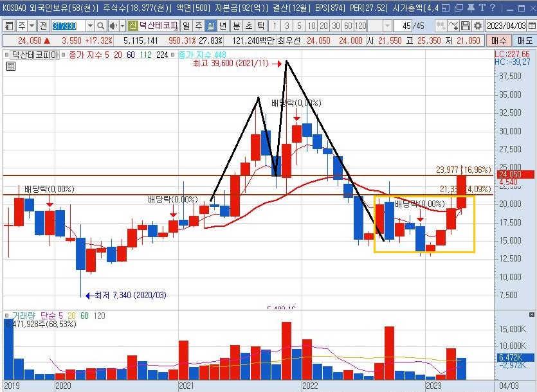Click the add indicator line icon
The height and width of the screenshot is (392, 537).
[453, 26]
